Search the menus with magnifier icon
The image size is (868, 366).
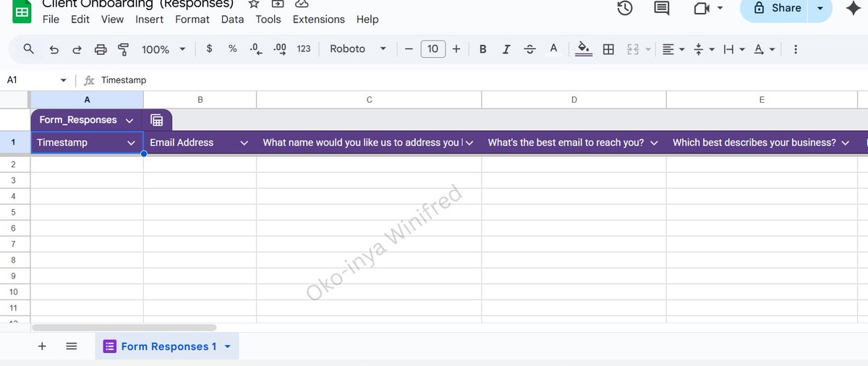coord(29,48)
